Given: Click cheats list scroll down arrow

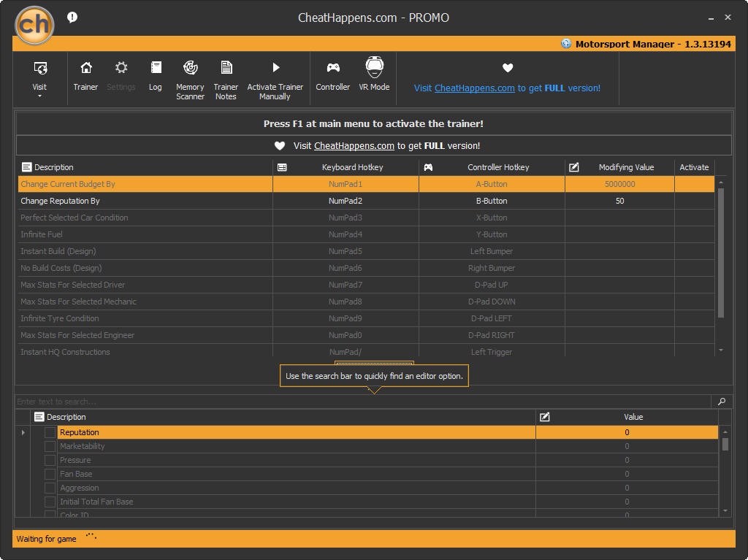Looking at the screenshot, I should pyautogui.click(x=721, y=350).
